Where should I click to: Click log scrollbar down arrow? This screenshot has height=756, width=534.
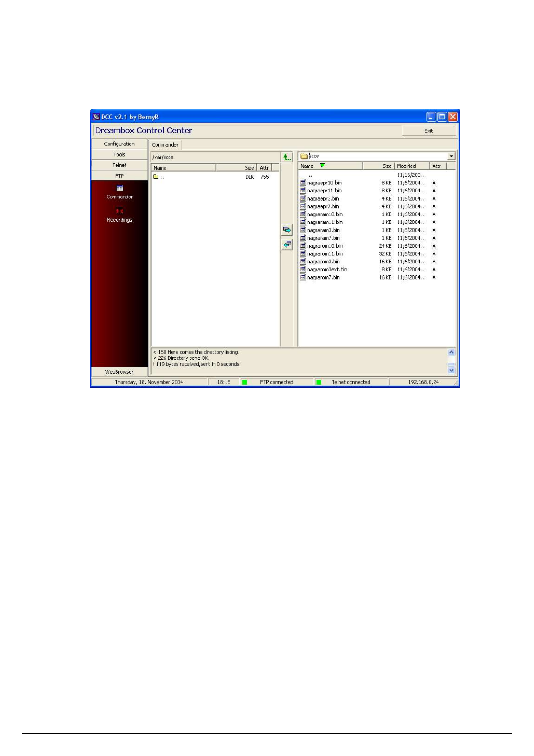tap(452, 370)
